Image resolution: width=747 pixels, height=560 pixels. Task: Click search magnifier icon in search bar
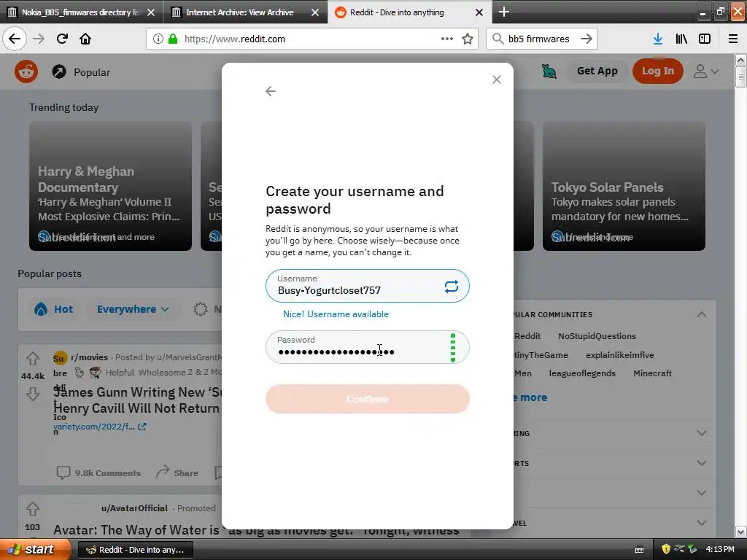click(498, 39)
